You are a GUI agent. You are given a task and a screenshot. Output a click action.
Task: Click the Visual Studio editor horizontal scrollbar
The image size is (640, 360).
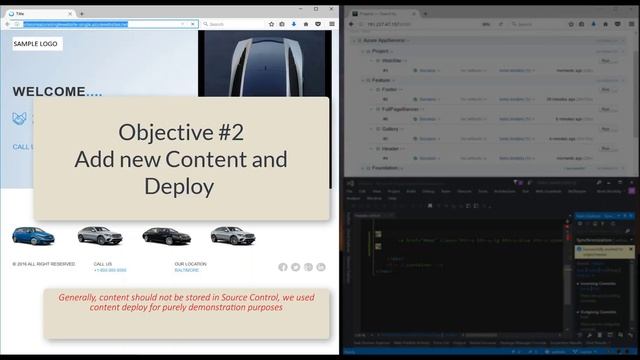pyautogui.click(x=482, y=335)
